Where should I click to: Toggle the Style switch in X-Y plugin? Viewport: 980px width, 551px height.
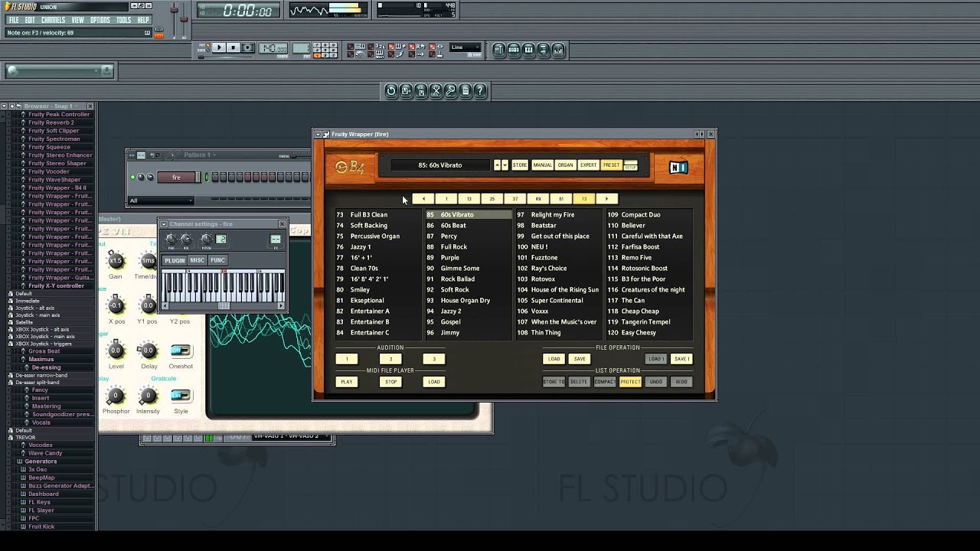coord(181,396)
